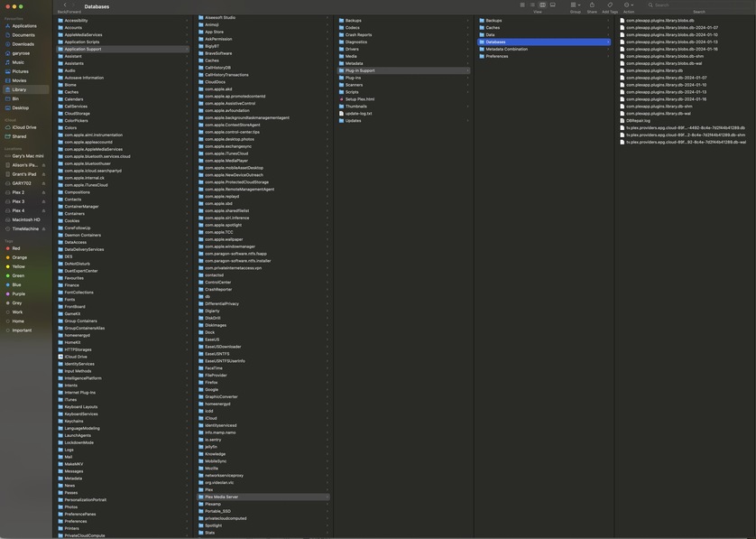Expand the Updates folder chevron
Image resolution: width=756 pixels, height=539 pixels.
tap(467, 121)
